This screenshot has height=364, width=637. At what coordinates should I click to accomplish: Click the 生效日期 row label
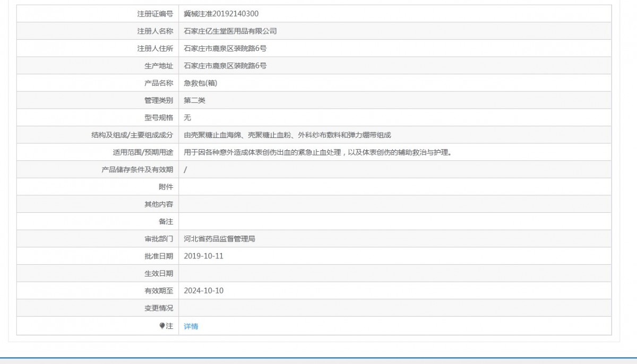(x=159, y=273)
